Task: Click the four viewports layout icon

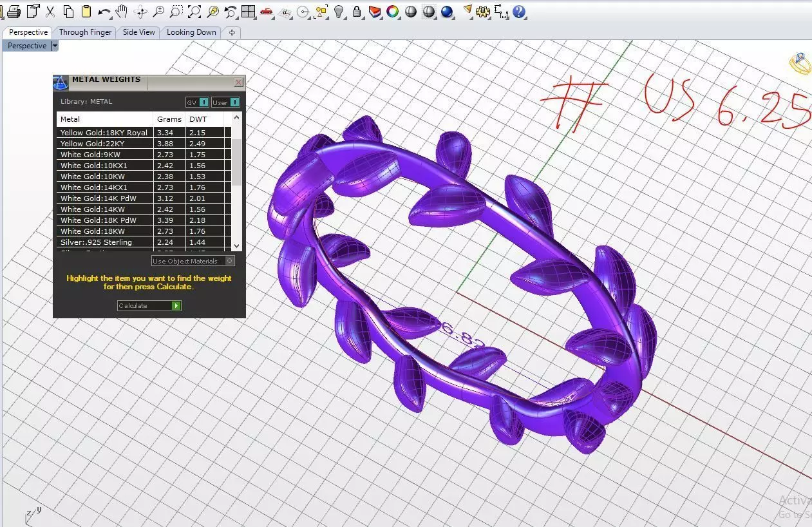Action: point(249,12)
